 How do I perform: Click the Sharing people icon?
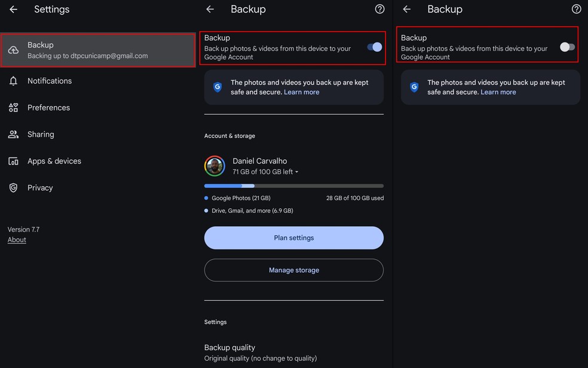pyautogui.click(x=13, y=135)
